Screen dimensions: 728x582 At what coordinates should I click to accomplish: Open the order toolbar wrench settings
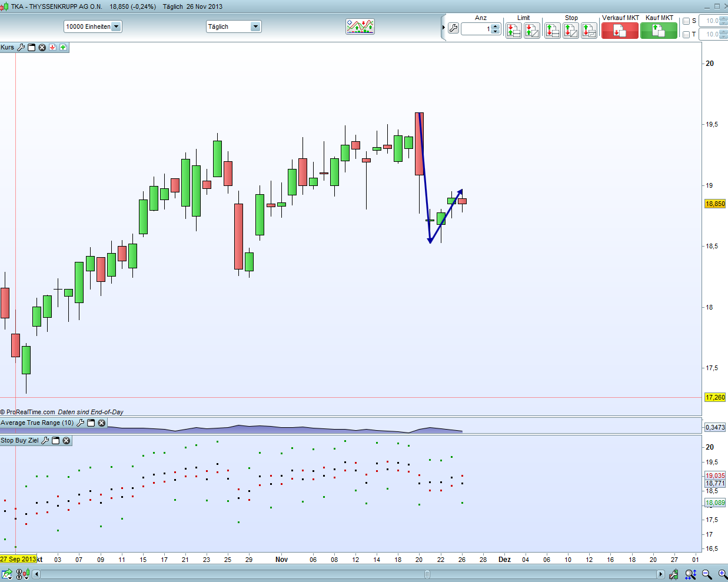(x=453, y=28)
